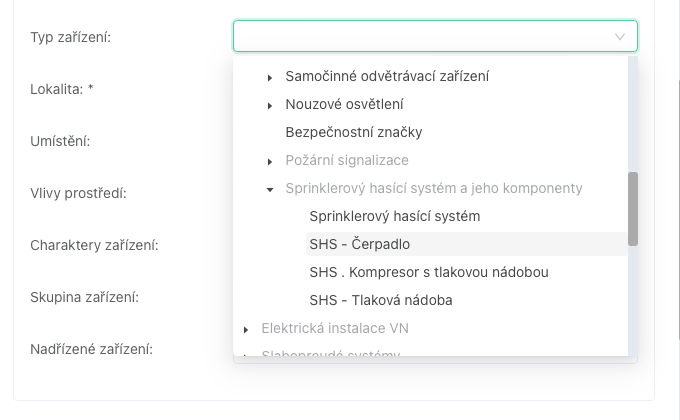Select SHS . Kompresor s tlakovou nádobou
680x420 pixels.
[429, 272]
